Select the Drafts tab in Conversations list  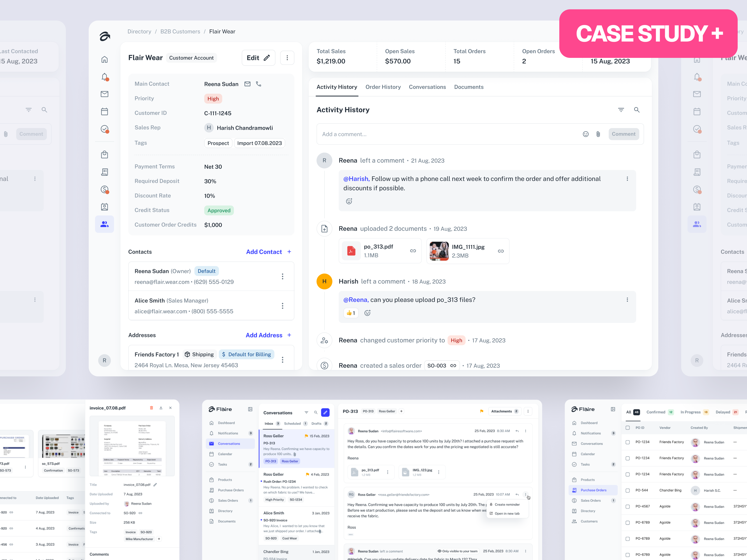[320, 424]
